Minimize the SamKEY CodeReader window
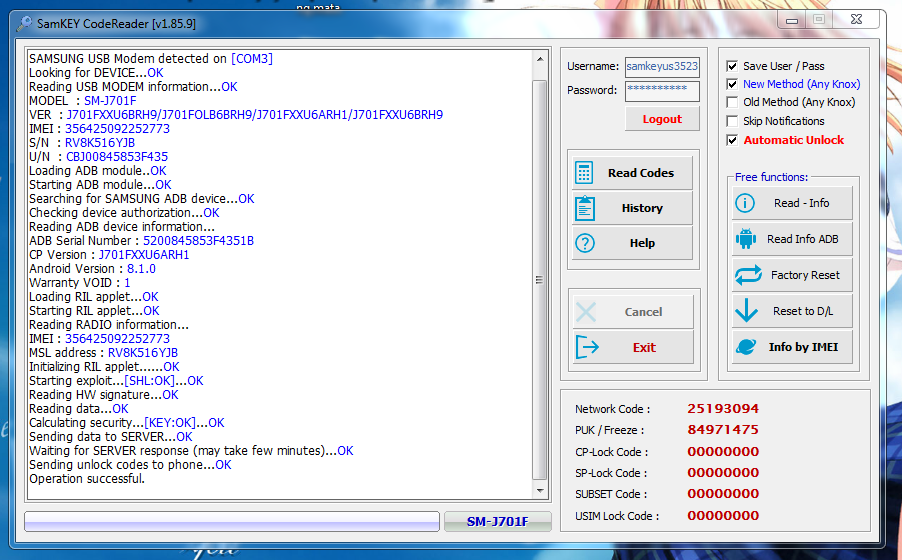The image size is (902, 560). pyautogui.click(x=792, y=20)
